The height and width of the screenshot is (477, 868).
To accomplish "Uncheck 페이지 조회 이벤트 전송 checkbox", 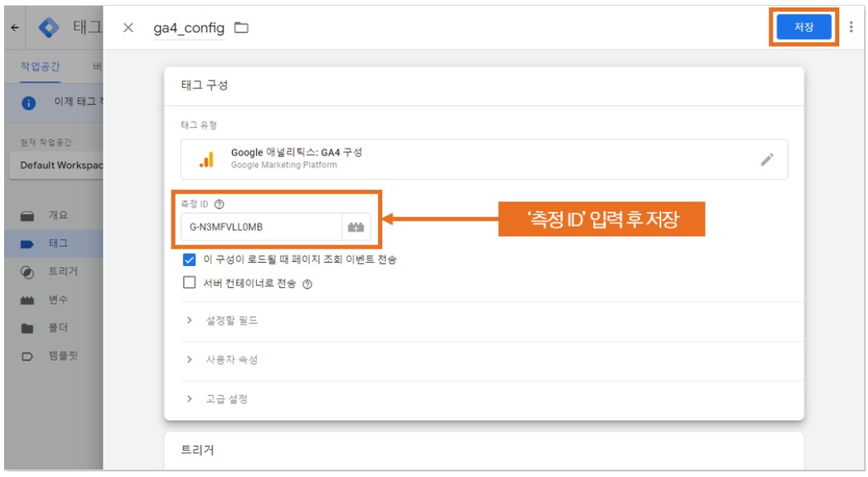I will click(x=190, y=259).
